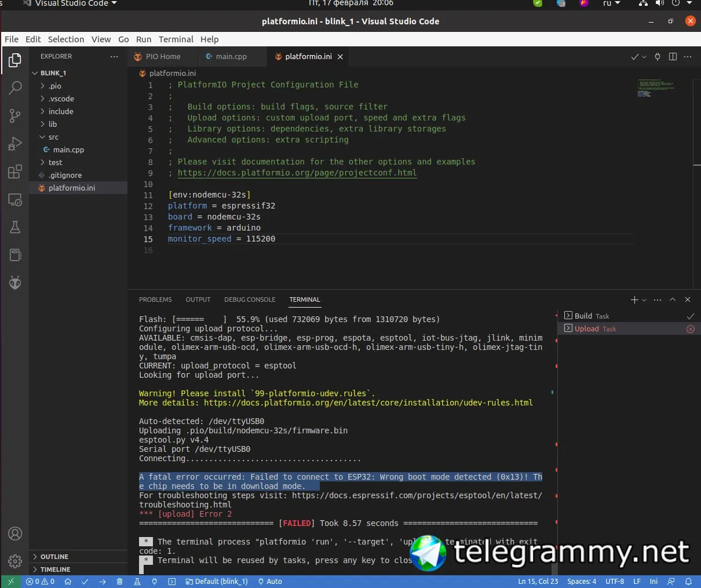Open the docs.platformio.org projectconf link
The width and height of the screenshot is (701, 588).
pos(297,173)
